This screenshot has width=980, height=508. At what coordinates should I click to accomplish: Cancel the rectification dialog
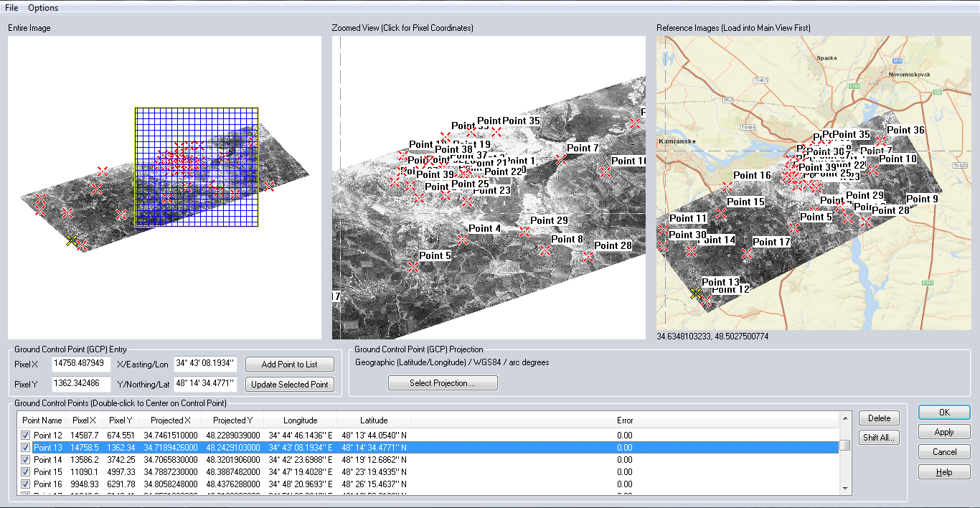(x=944, y=452)
